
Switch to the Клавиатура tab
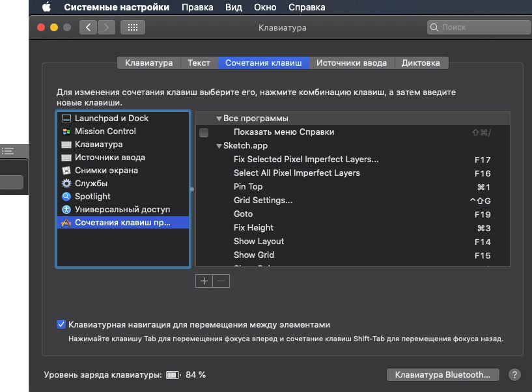148,63
